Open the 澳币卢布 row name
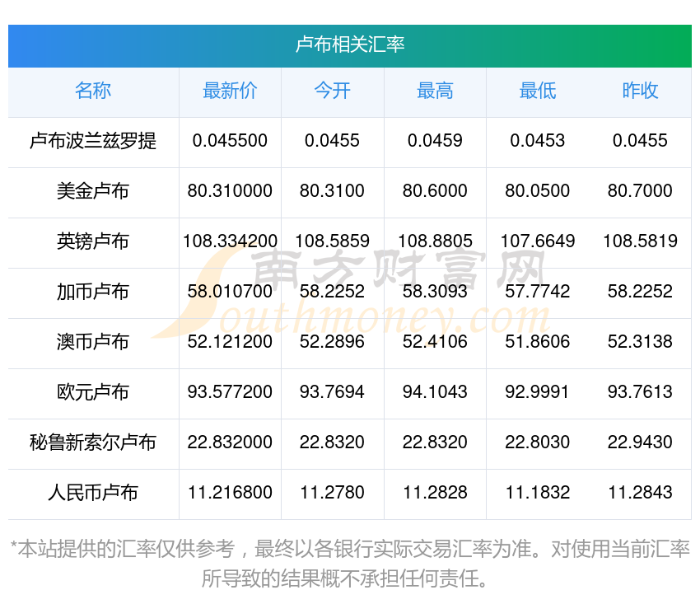The height and width of the screenshot is (604, 700). 93,342
